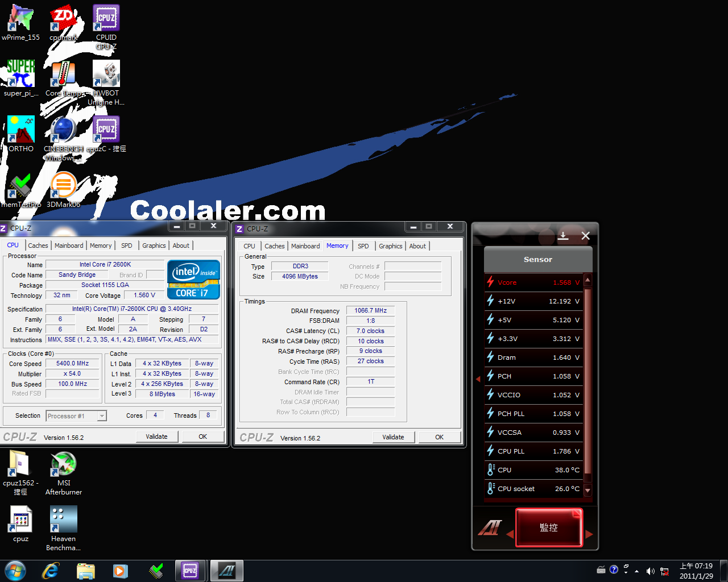Open CPU tab in right CPU-Z window
The height and width of the screenshot is (582, 728).
pyautogui.click(x=249, y=246)
